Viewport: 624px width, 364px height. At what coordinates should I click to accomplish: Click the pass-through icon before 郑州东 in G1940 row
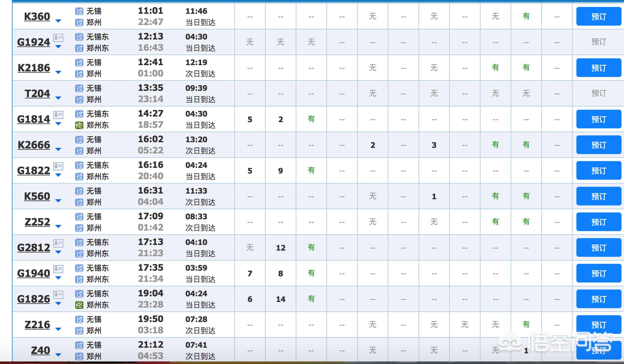coord(79,279)
